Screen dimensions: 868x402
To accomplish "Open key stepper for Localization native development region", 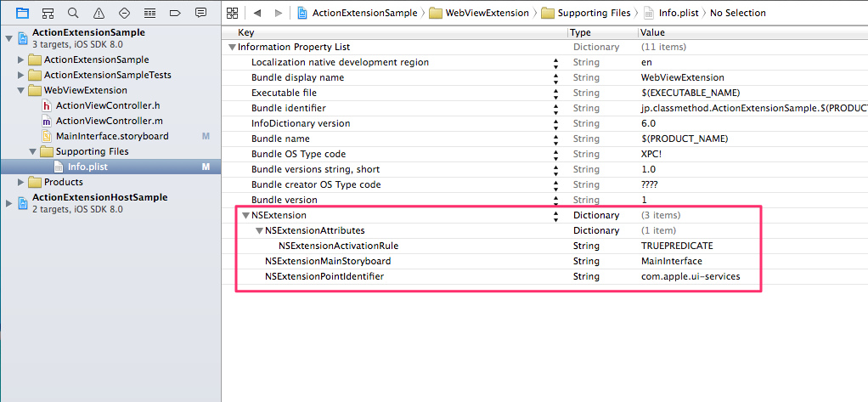I will [555, 63].
